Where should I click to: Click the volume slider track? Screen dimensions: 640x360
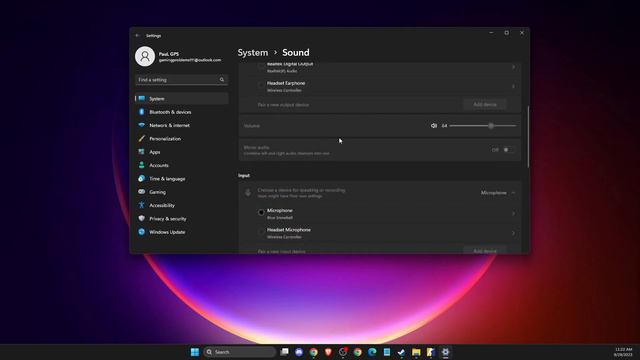pos(482,126)
